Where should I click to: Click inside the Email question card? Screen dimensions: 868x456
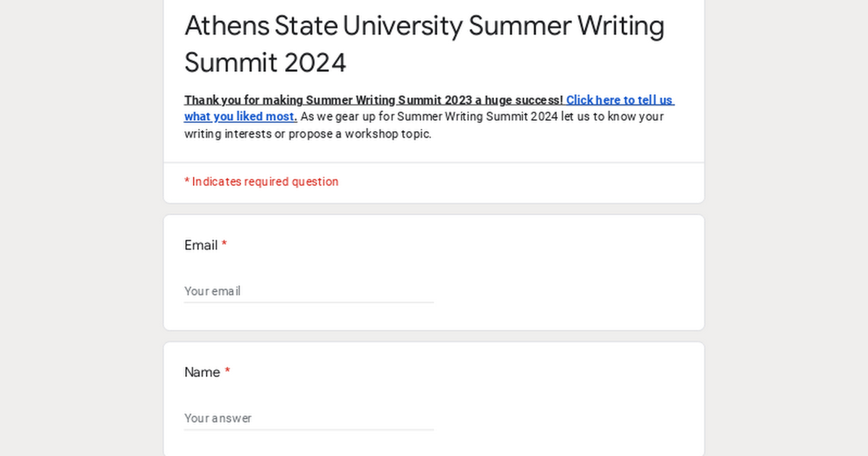[434, 271]
